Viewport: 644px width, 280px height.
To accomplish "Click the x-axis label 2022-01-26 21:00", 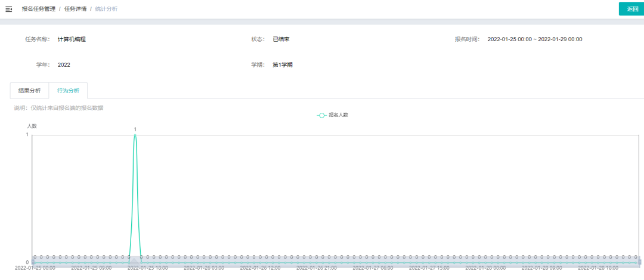I will tap(316, 268).
